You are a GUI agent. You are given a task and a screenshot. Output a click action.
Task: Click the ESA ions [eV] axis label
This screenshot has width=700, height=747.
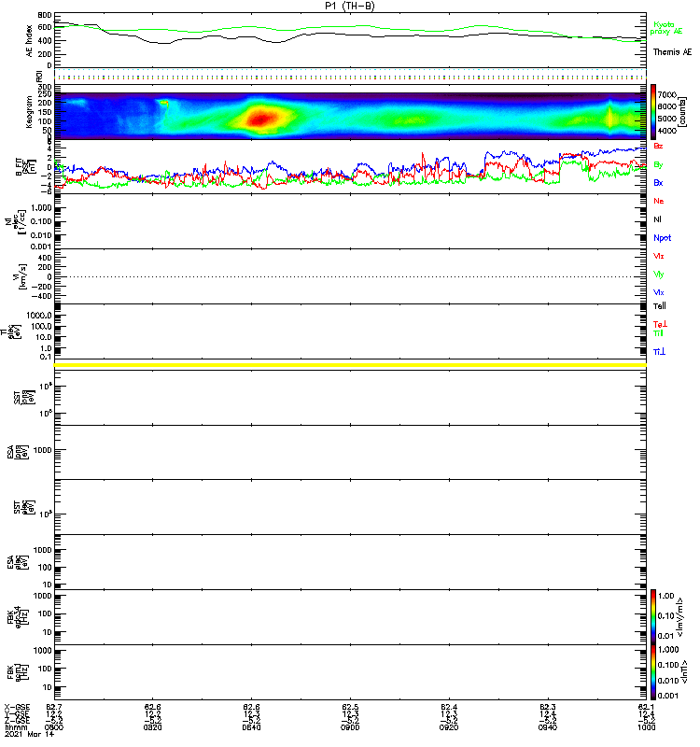(19, 452)
